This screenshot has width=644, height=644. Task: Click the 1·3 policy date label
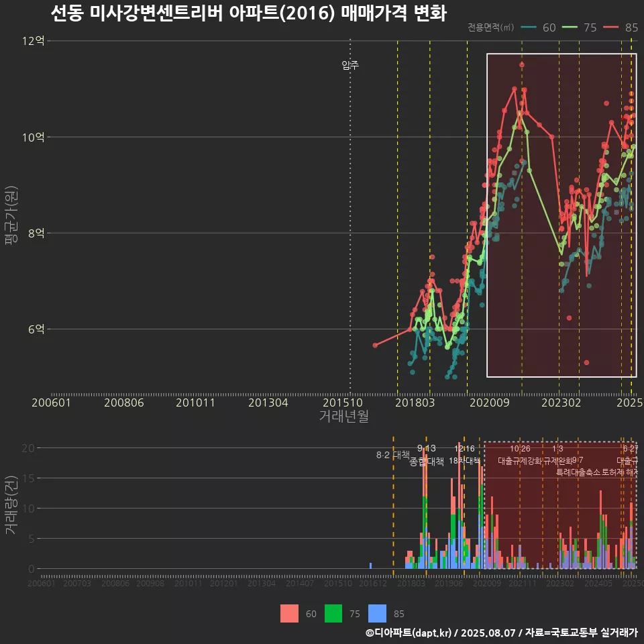tap(557, 448)
